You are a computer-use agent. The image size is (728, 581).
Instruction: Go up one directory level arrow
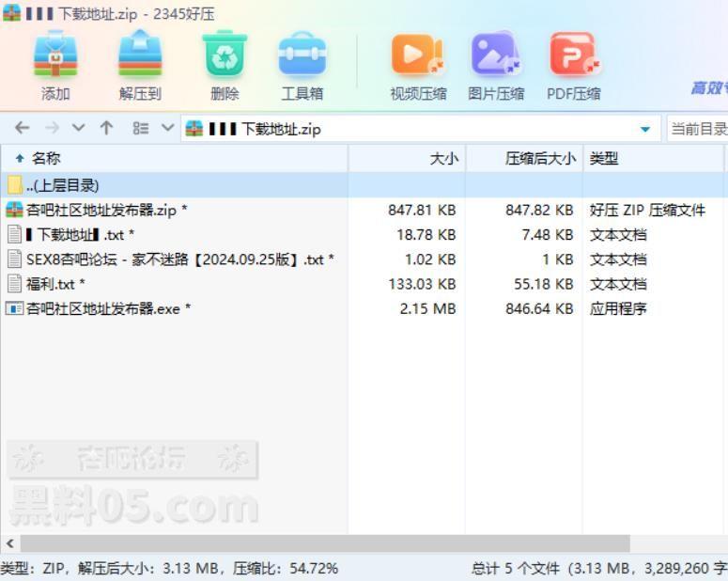(x=106, y=129)
